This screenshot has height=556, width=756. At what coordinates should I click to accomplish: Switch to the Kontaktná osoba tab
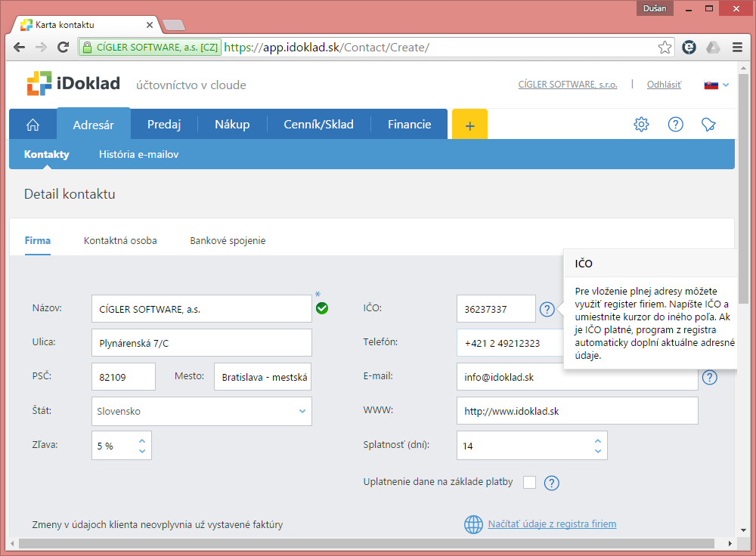click(120, 241)
